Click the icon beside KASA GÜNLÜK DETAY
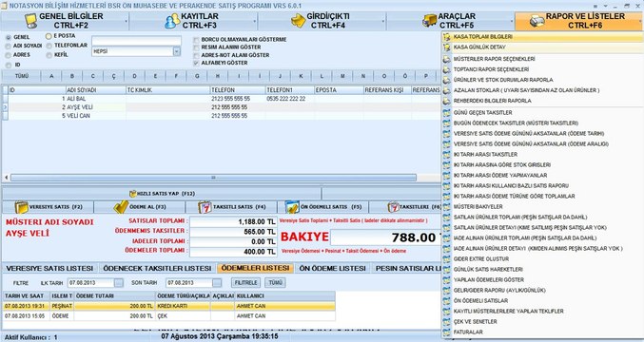Screen dimensions: 644x342 pyautogui.click(x=447, y=47)
